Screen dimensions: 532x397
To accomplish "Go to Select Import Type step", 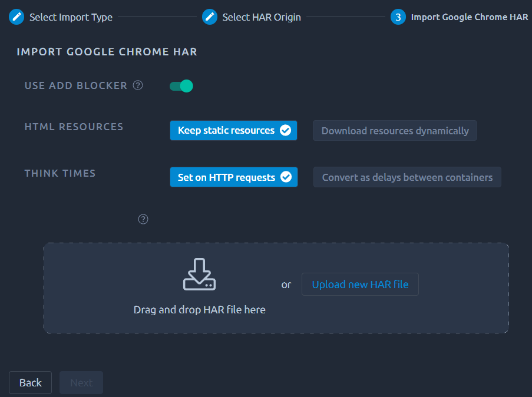I will click(x=71, y=17).
